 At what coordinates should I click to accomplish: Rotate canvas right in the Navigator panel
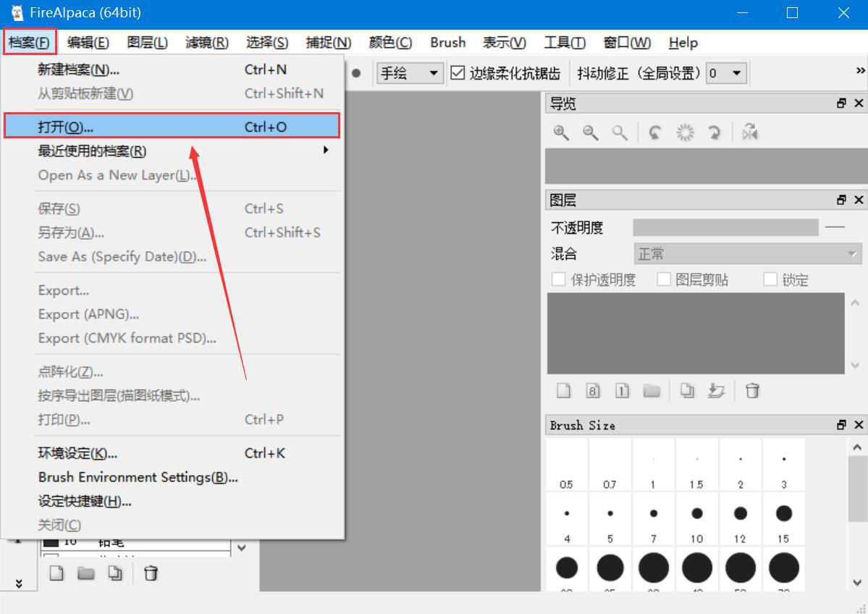pos(714,133)
